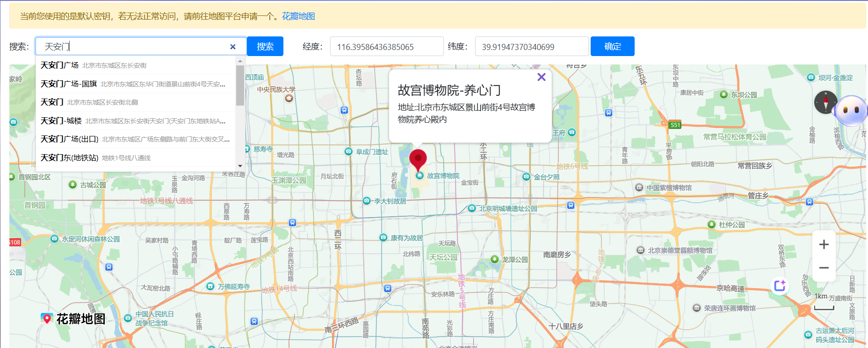Open the 花瓣地图 link in the notice
The height and width of the screenshot is (348, 868).
coord(298,16)
